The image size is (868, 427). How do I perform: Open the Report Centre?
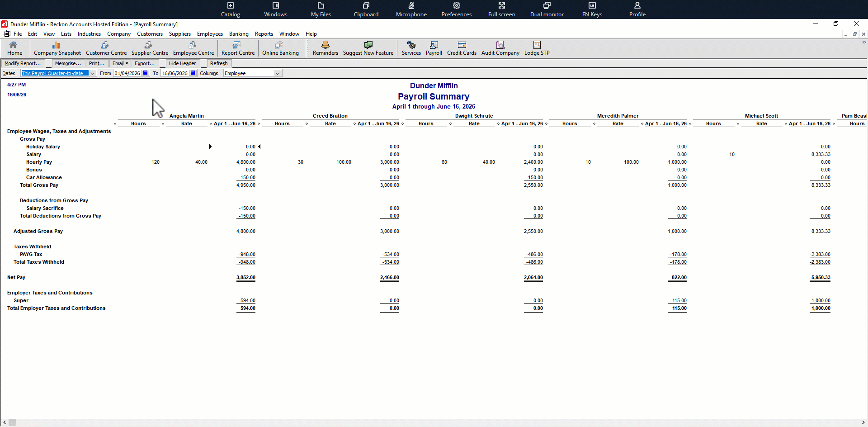238,48
